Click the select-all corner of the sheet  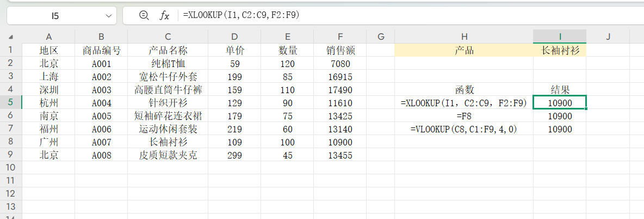(11, 37)
